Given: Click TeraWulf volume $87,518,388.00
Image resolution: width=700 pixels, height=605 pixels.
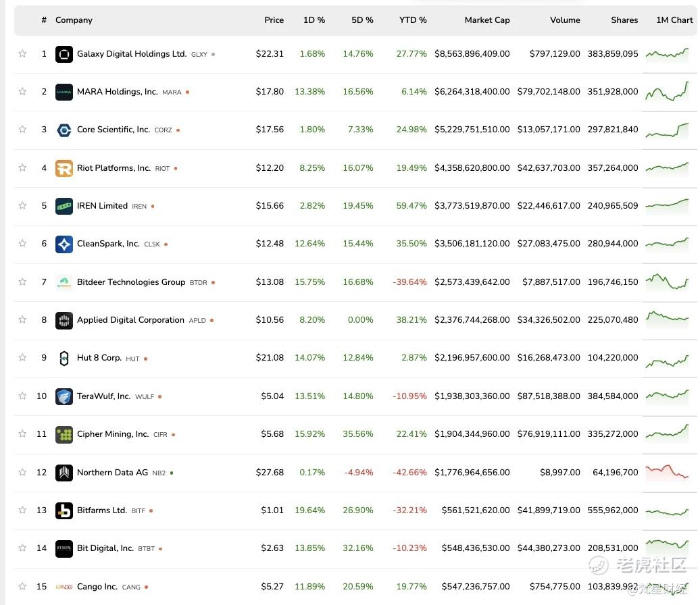Looking at the screenshot, I should [549, 396].
